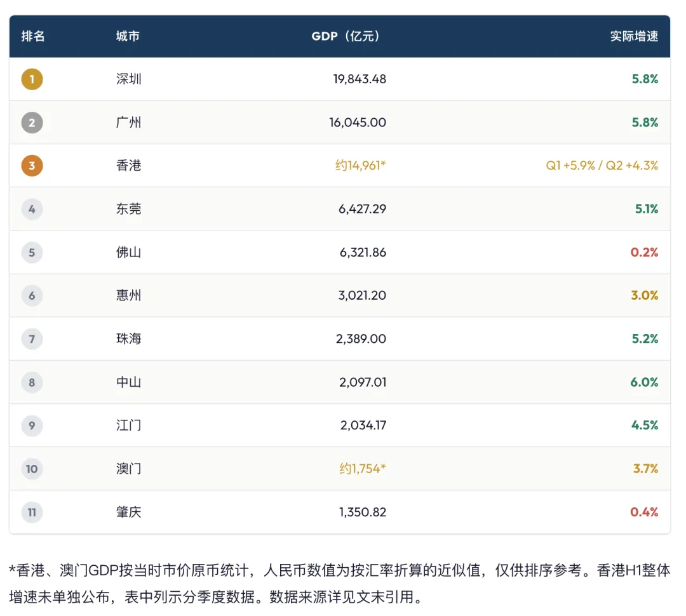Select city name 深圳
Viewport: 686px width, 616px height.
coord(128,79)
